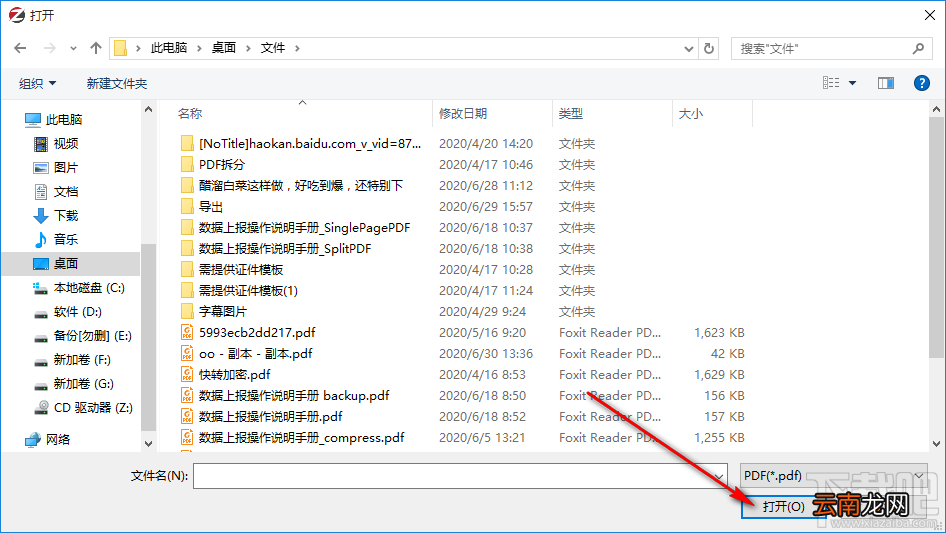Select the 快转加密.pdf file icon
This screenshot has height=533, width=946.
[188, 375]
